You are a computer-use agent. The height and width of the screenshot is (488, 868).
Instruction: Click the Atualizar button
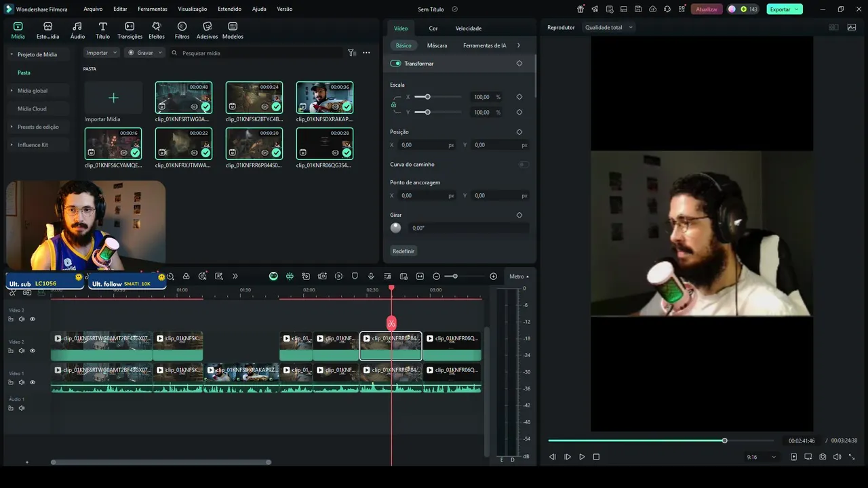tap(707, 9)
